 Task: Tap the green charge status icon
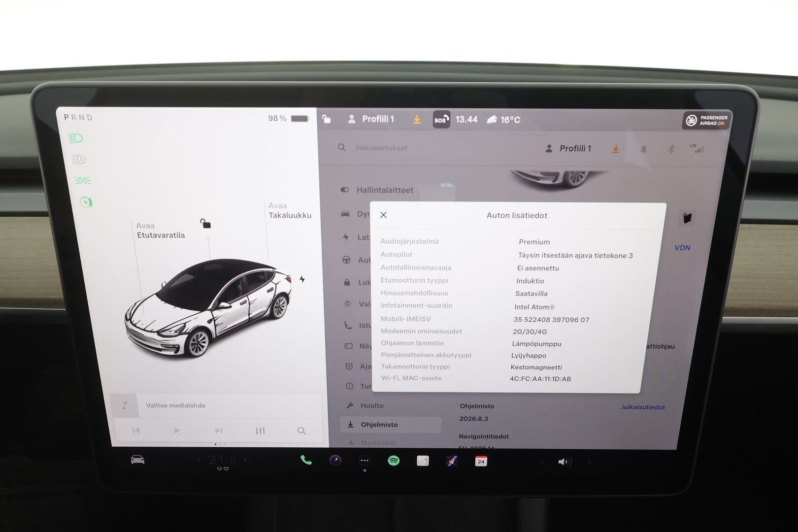pyautogui.click(x=86, y=202)
